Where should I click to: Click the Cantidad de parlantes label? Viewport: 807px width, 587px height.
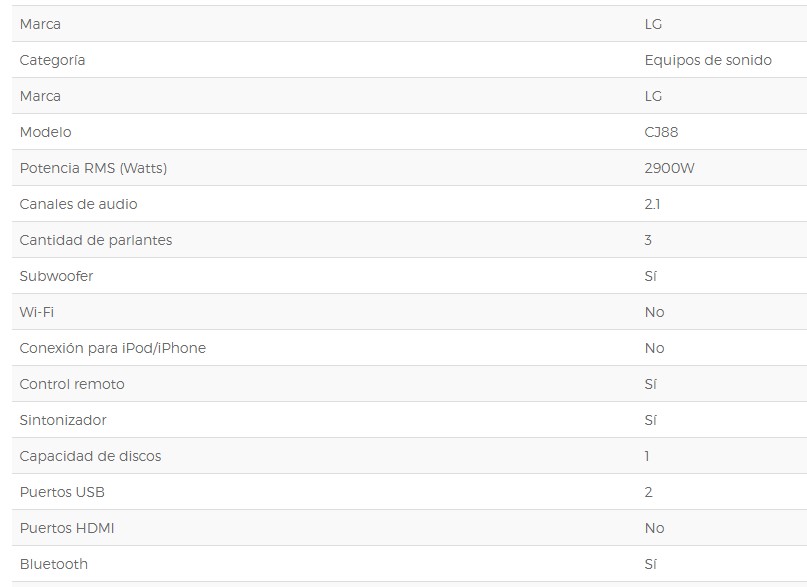click(95, 240)
